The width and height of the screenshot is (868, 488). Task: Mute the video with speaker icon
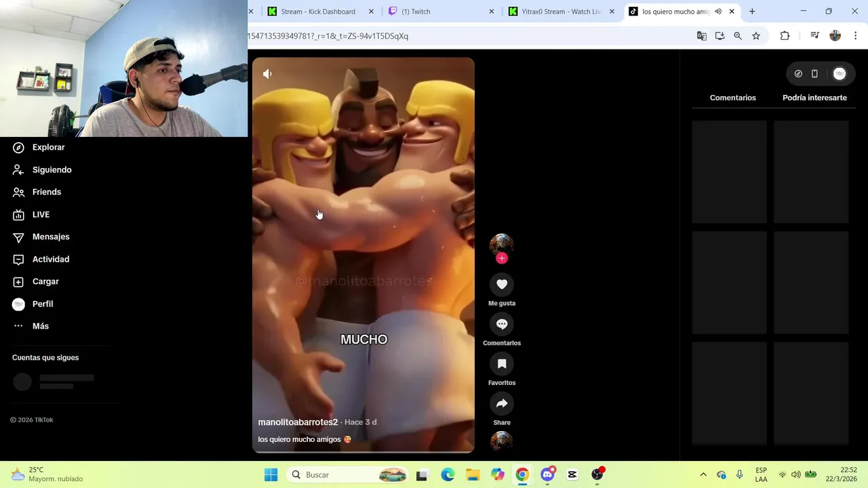pyautogui.click(x=267, y=74)
